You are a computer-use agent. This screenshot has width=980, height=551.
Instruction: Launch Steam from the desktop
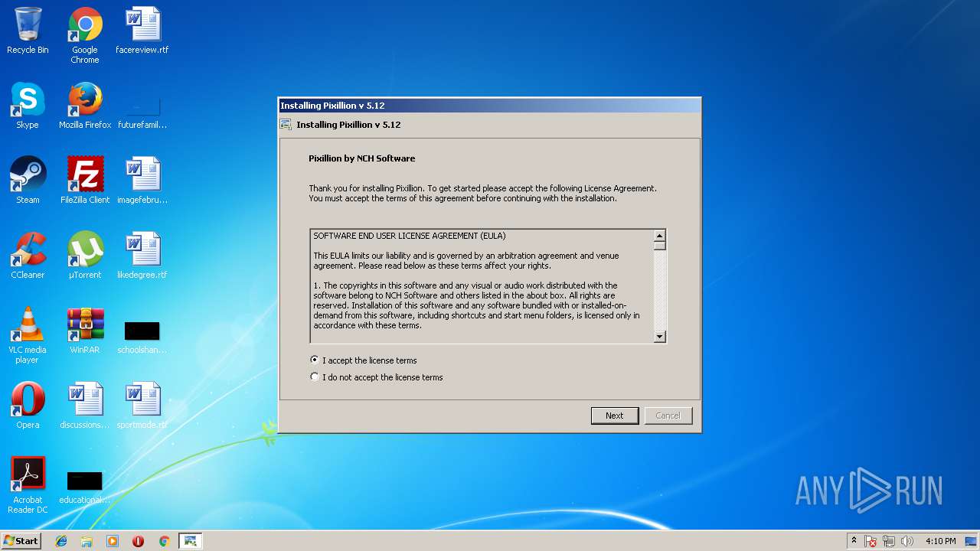(x=28, y=181)
